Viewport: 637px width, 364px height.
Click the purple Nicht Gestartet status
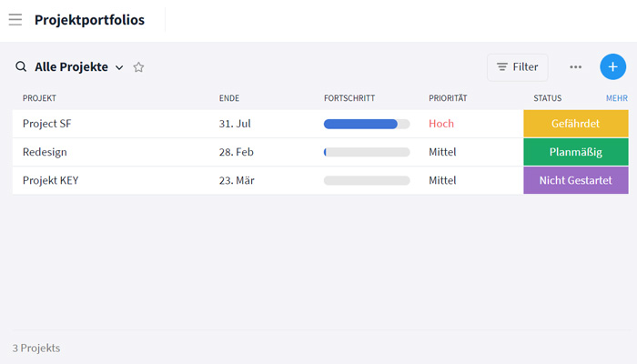click(x=576, y=180)
